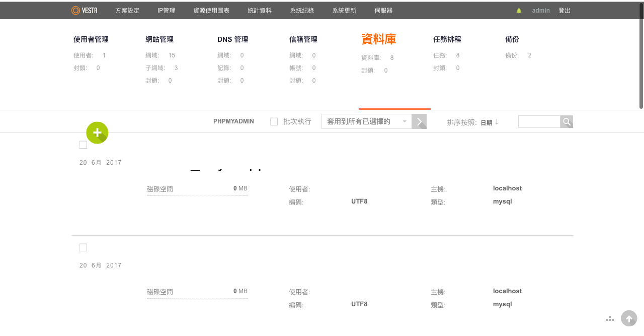
Task: Click 磁碟空間 label of second database
Action: tap(160, 292)
